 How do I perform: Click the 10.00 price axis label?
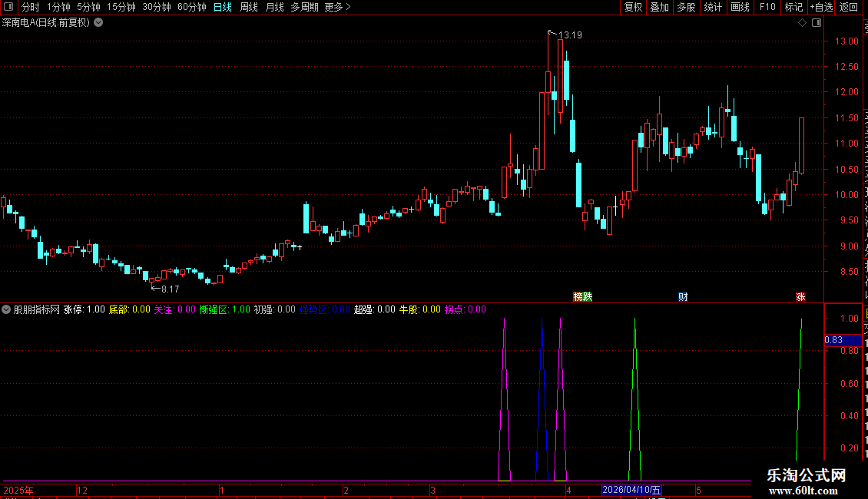pyautogui.click(x=847, y=195)
